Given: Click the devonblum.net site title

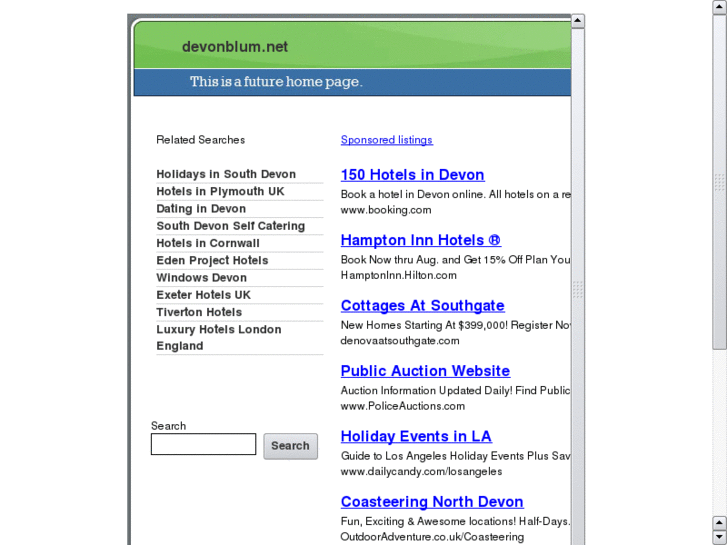Looking at the screenshot, I should point(235,47).
